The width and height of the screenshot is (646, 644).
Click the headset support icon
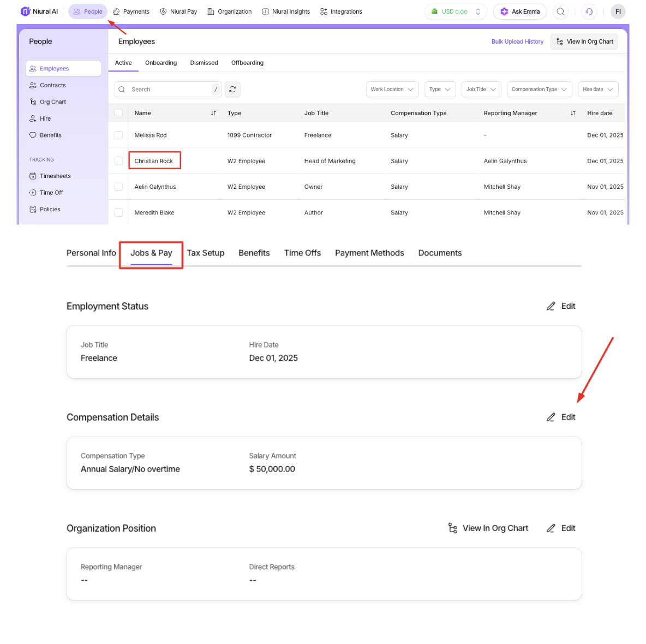tap(589, 11)
